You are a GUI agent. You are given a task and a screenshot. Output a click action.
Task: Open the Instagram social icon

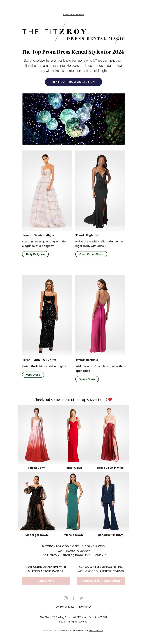[x=66, y=598]
